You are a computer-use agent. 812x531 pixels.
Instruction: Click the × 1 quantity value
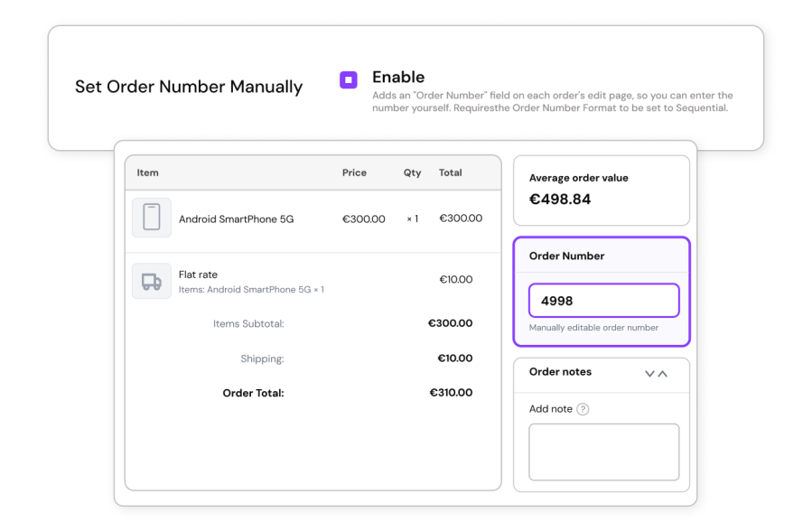412,219
